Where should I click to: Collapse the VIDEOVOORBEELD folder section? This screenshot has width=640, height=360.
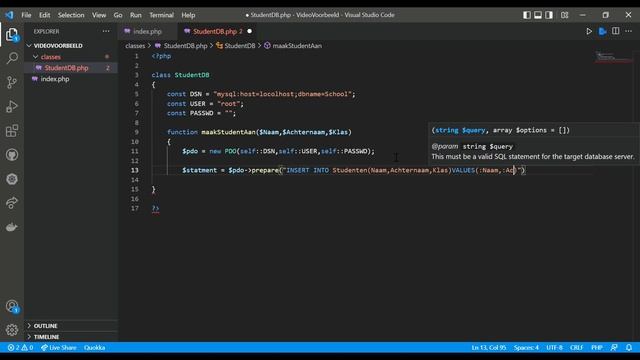click(58, 46)
